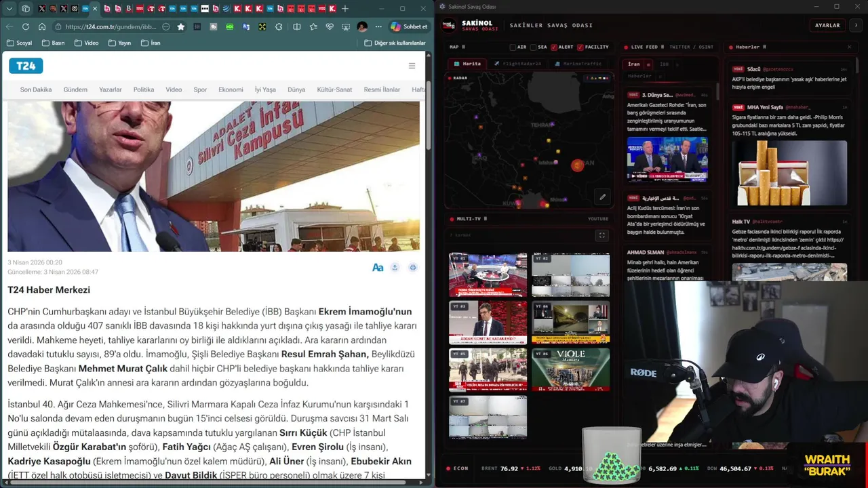Viewport: 868px width, 488px height.
Task: Click the T24 site logo
Action: tap(26, 66)
